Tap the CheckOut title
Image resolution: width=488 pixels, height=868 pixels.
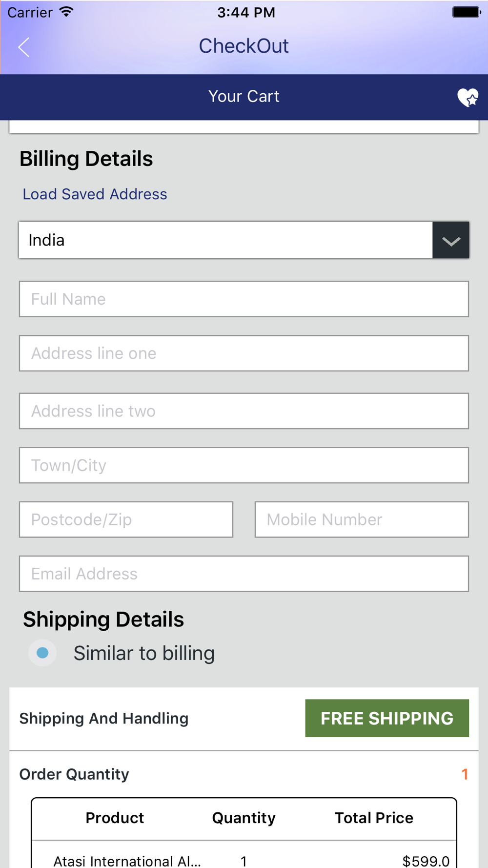[x=244, y=46]
